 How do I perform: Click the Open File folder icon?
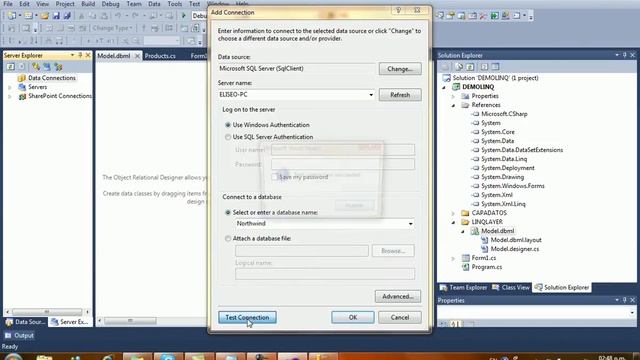[x=44, y=16]
